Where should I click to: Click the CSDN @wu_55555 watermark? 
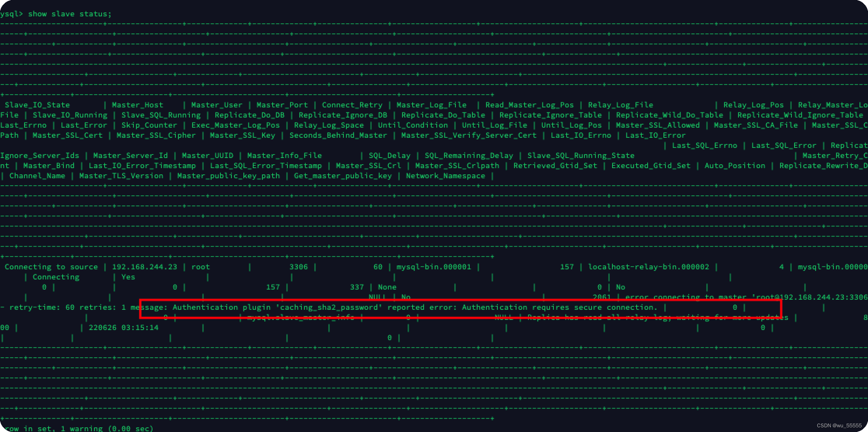(x=839, y=426)
